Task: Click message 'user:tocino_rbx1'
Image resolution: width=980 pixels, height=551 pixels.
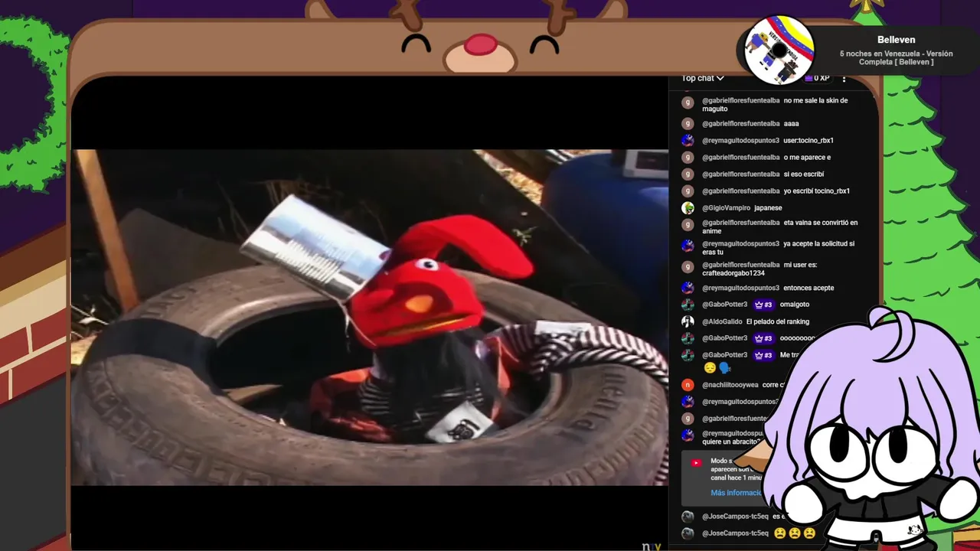Action: coord(808,140)
